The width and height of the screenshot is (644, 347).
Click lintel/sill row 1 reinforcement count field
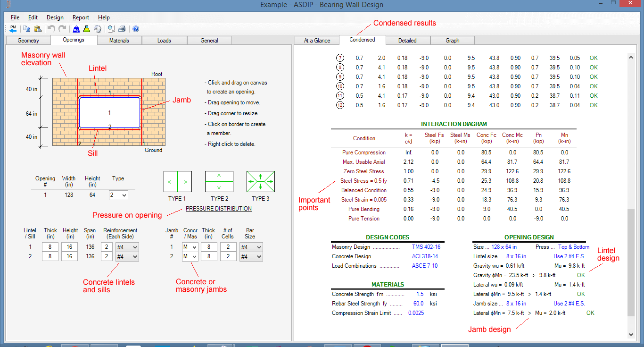(107, 247)
